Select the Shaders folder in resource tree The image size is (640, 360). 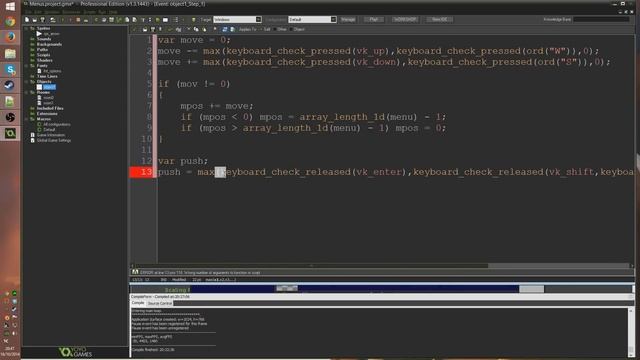pyautogui.click(x=44, y=60)
